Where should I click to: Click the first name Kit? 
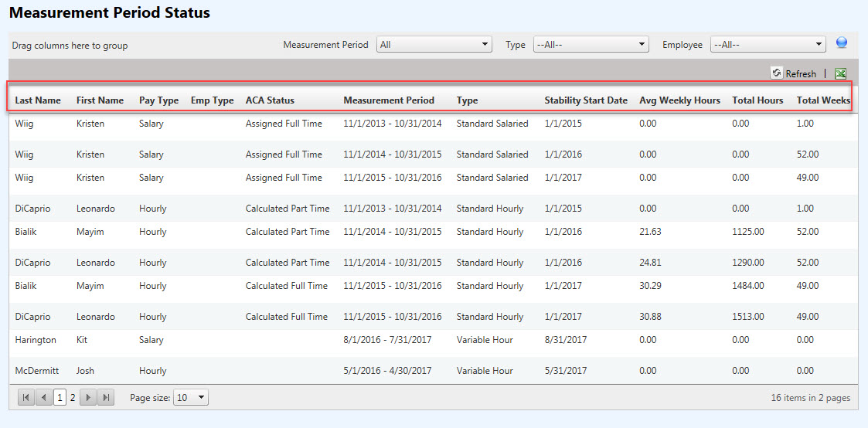pos(82,339)
